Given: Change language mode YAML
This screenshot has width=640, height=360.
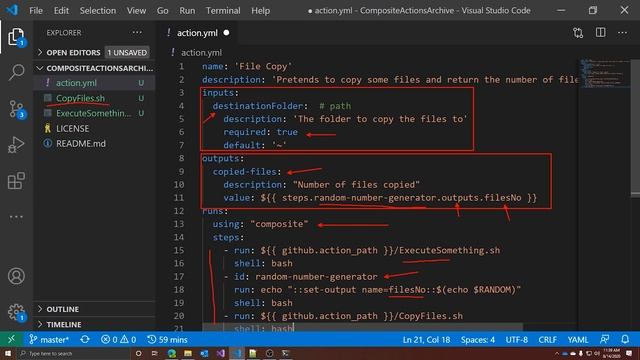Looking at the screenshot, I should pyautogui.click(x=578, y=339).
